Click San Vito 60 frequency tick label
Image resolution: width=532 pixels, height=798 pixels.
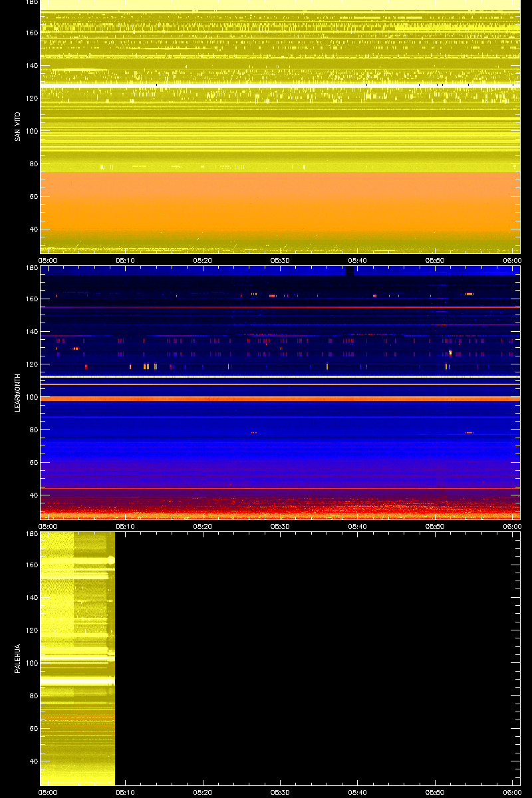(x=33, y=197)
